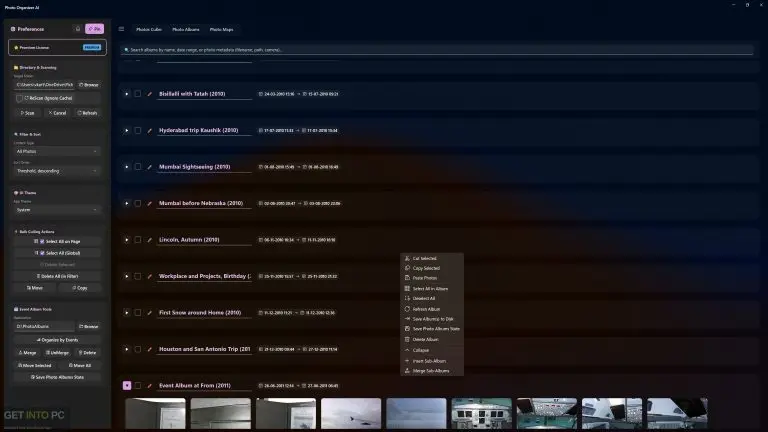
Task: Click the pencil edit icon for Houston and San Antonio
Action: 150,349
